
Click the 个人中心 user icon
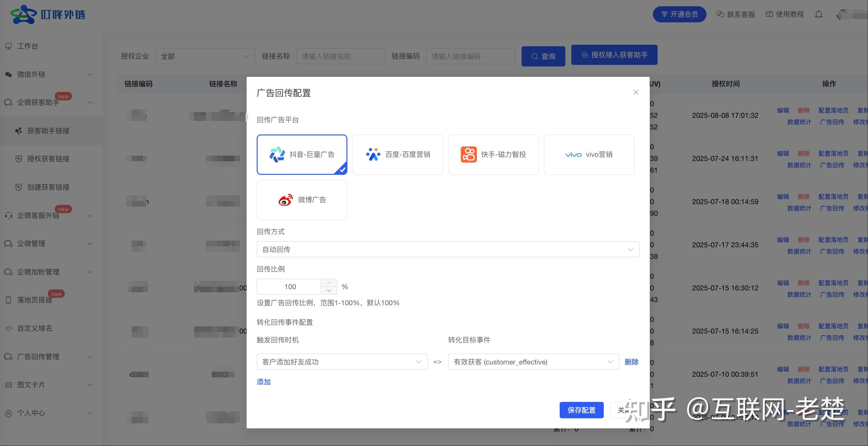point(9,413)
